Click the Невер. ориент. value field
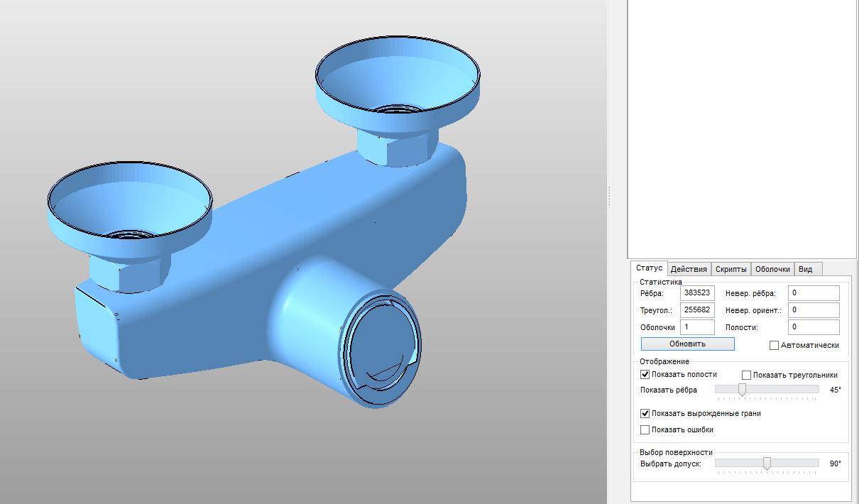The image size is (859, 504). click(x=814, y=309)
